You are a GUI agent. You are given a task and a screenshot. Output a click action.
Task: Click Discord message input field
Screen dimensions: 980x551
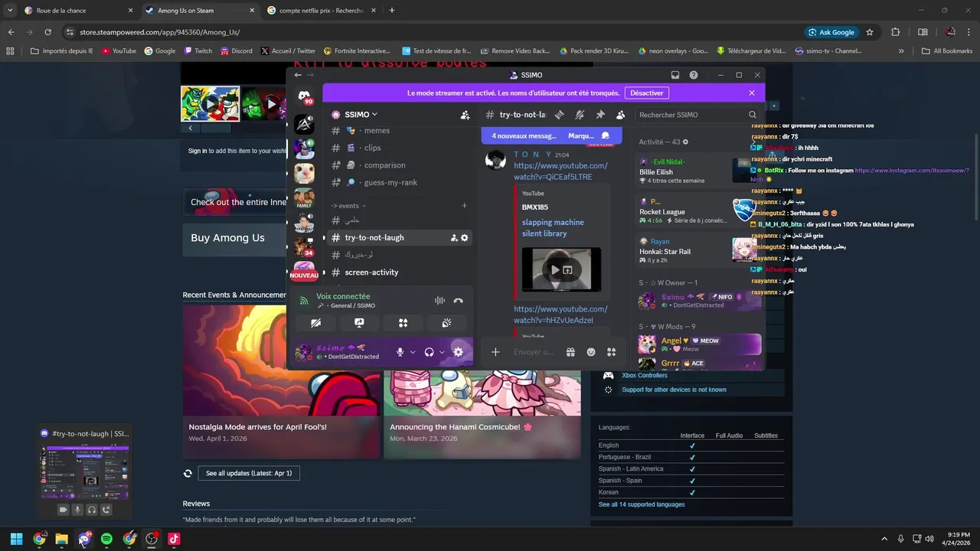tap(534, 352)
